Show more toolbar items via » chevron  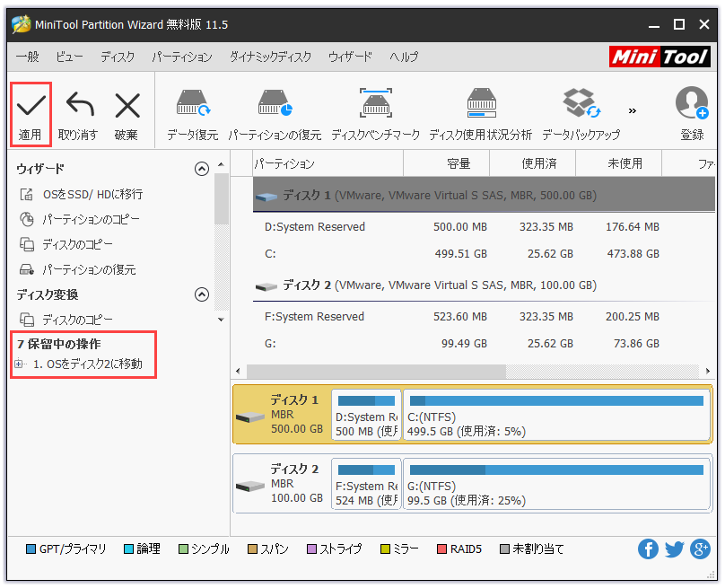632,110
